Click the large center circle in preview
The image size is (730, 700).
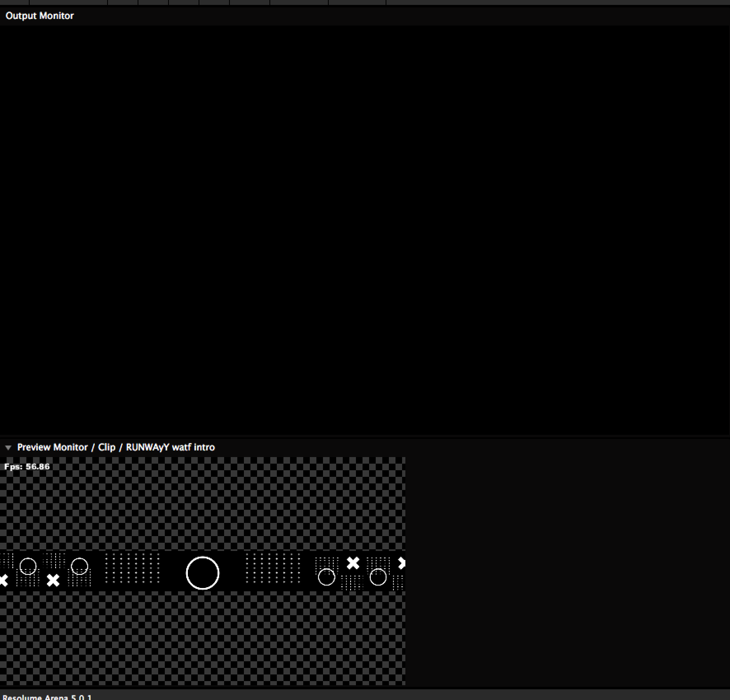point(203,573)
